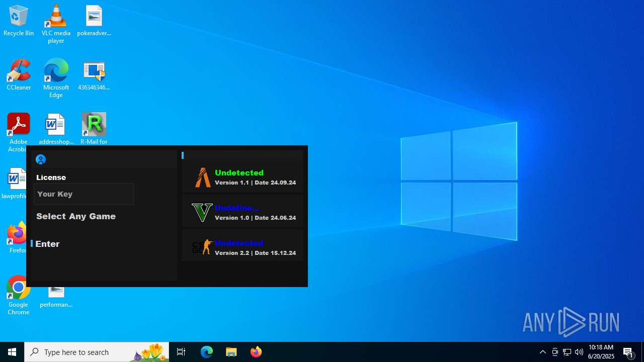Click the Your Key license input field
Image resolution: width=644 pixels, height=362 pixels.
click(x=84, y=194)
